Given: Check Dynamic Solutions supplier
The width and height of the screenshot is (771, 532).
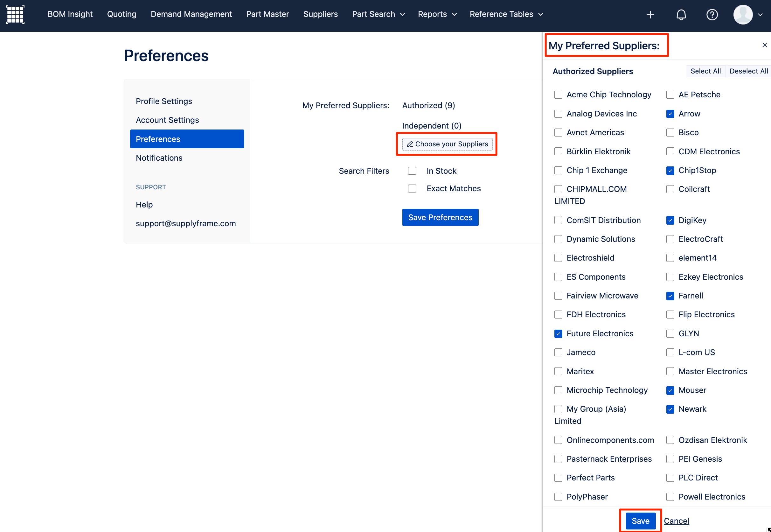Looking at the screenshot, I should click(x=558, y=239).
